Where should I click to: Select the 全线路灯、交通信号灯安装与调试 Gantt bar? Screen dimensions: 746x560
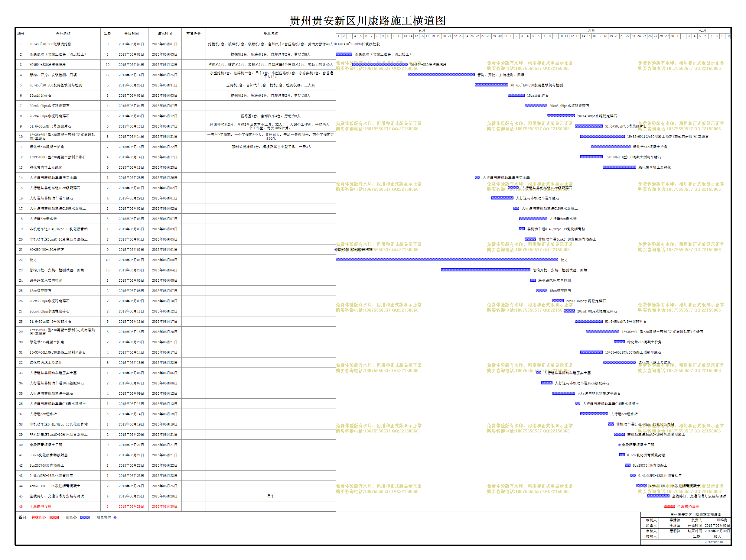658,496
